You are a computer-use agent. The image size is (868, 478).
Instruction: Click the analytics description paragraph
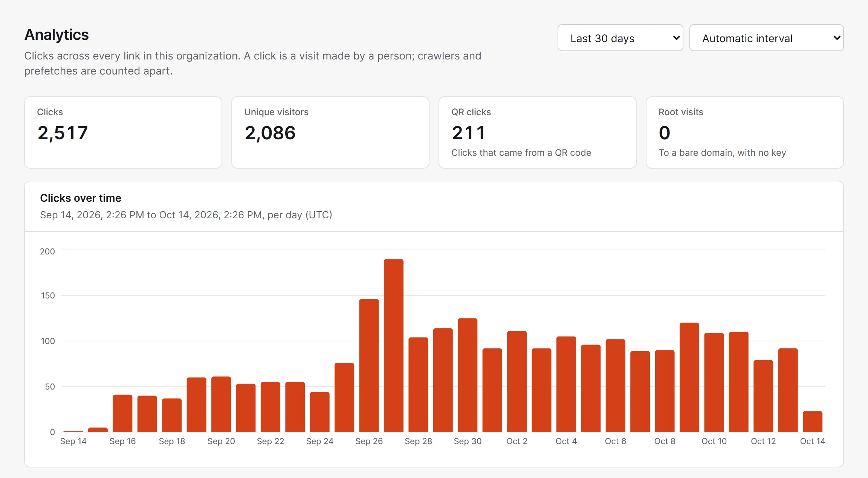coord(253,63)
